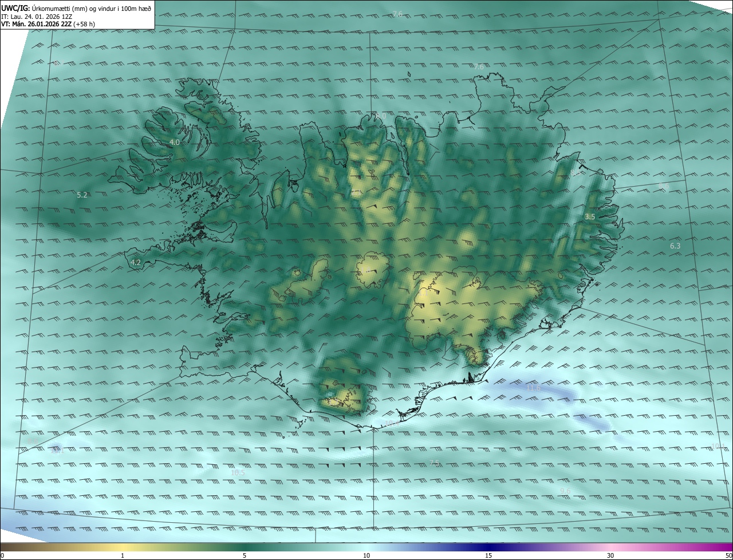Click the 10.5 value southwest of Iceland
Screen dimensions: 733x560
238,473
